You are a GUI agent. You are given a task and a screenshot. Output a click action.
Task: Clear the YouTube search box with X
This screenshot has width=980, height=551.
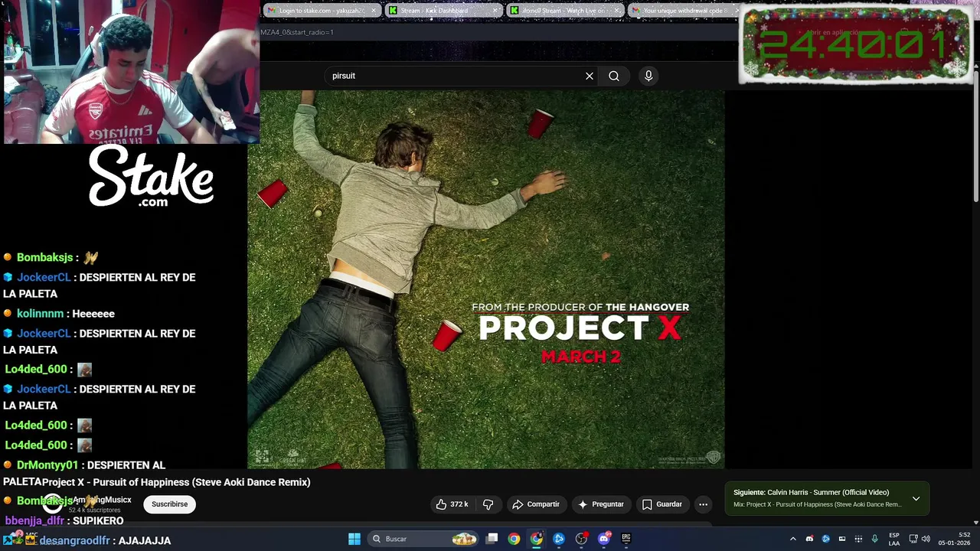pyautogui.click(x=590, y=76)
